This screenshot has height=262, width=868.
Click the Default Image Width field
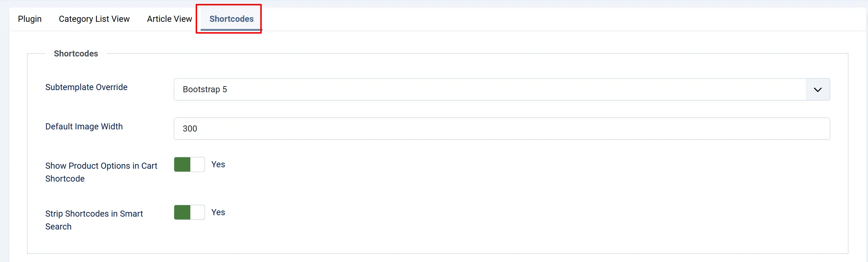point(502,129)
